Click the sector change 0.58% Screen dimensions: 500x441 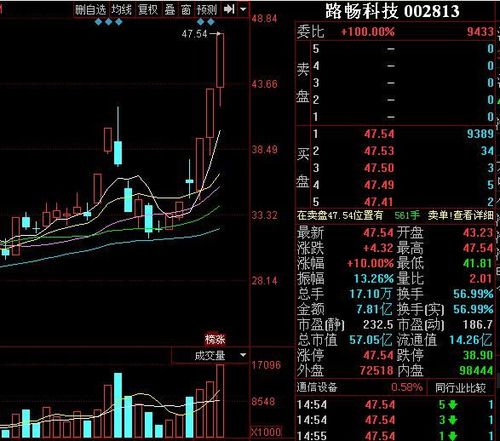point(407,387)
